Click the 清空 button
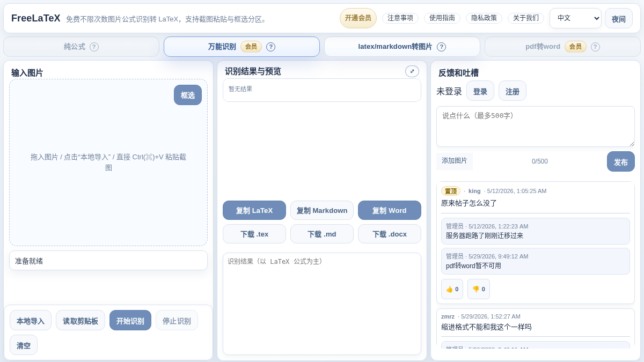This screenshot has height=362, width=644. tap(24, 345)
